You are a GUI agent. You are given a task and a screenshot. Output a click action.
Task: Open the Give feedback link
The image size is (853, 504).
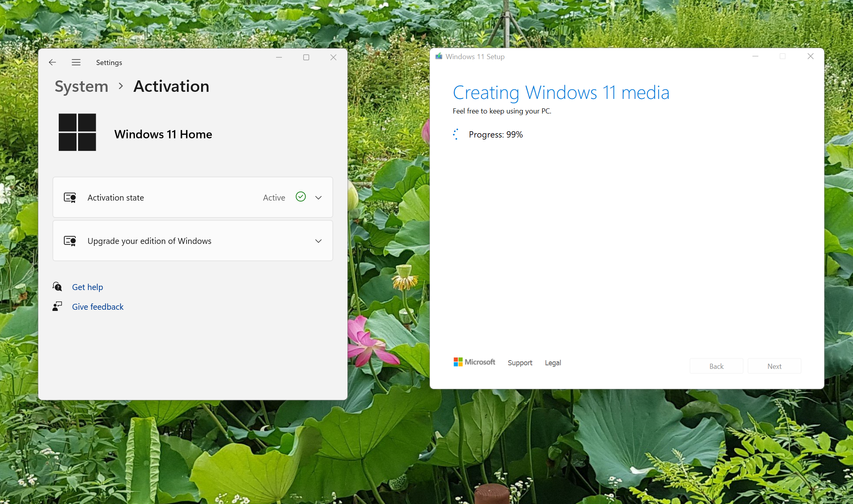(x=98, y=307)
